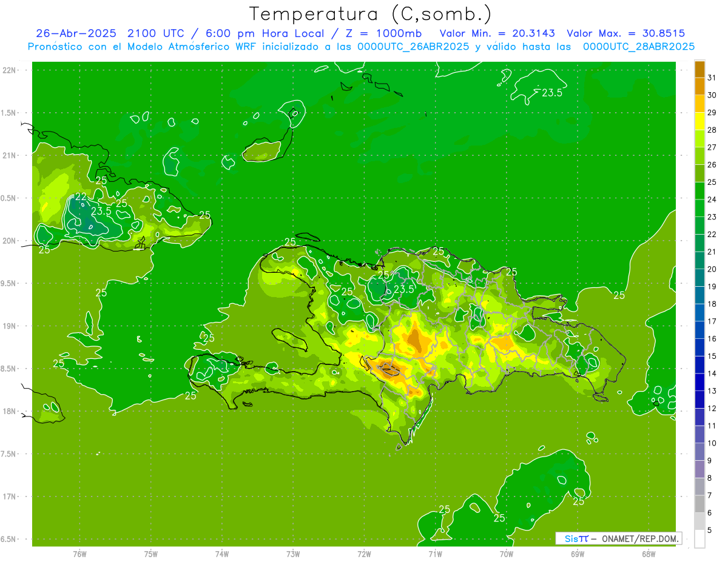The image size is (728, 562).
Task: Click the '71W' longitude axis label
Action: click(x=435, y=554)
